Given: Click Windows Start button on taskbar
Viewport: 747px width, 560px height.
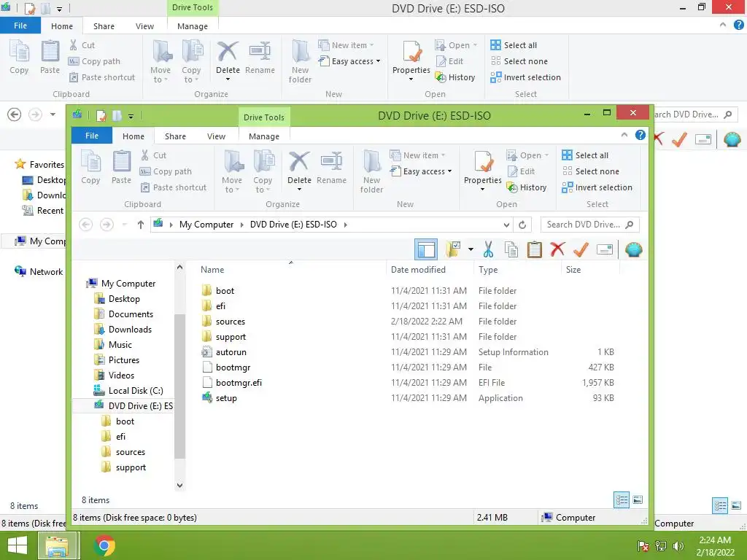Looking at the screenshot, I should tap(18, 545).
